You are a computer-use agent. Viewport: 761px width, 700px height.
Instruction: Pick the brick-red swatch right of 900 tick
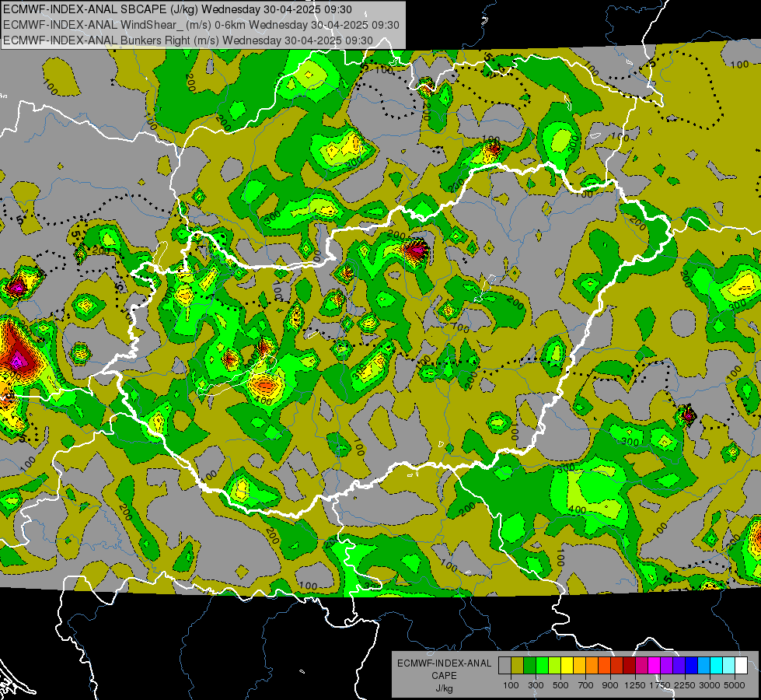click(x=617, y=665)
